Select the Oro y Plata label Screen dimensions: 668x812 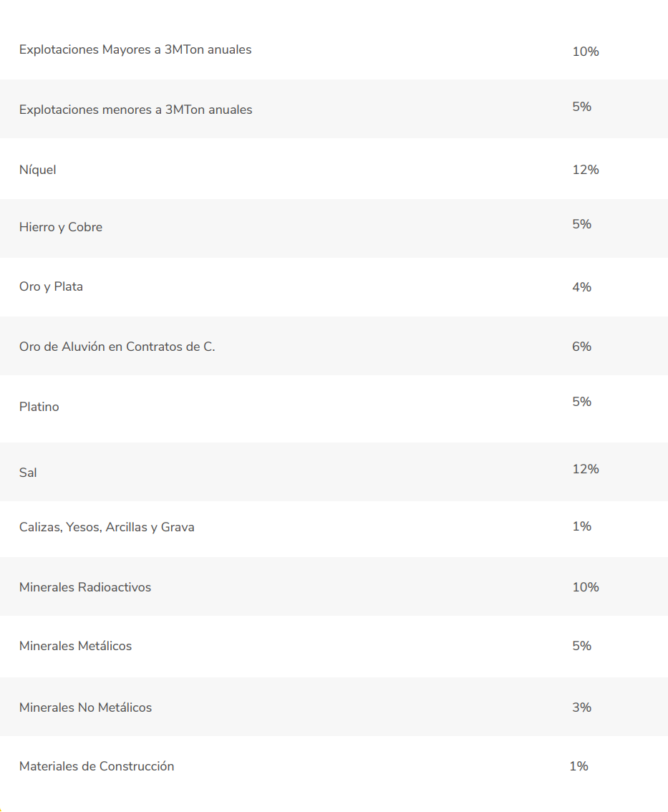point(51,286)
